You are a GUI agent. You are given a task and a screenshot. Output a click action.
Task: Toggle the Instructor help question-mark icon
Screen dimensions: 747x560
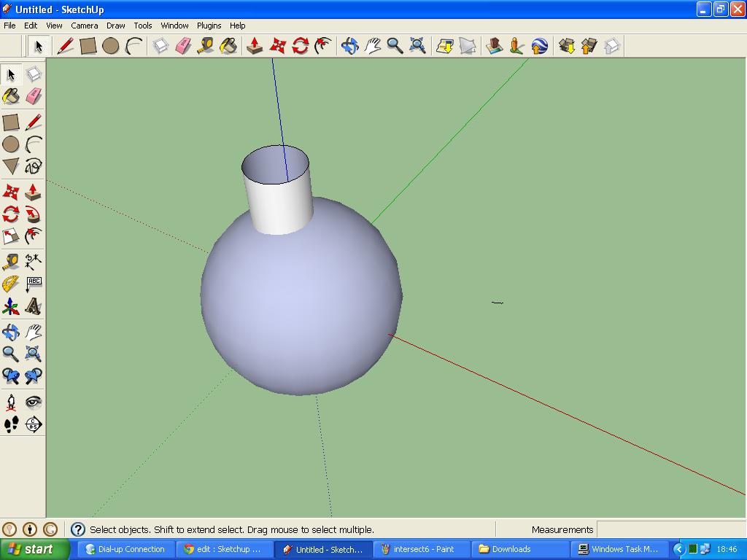78,529
